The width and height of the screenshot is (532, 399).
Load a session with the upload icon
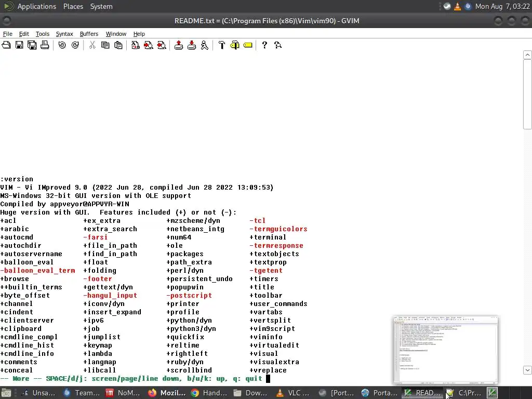click(179, 45)
